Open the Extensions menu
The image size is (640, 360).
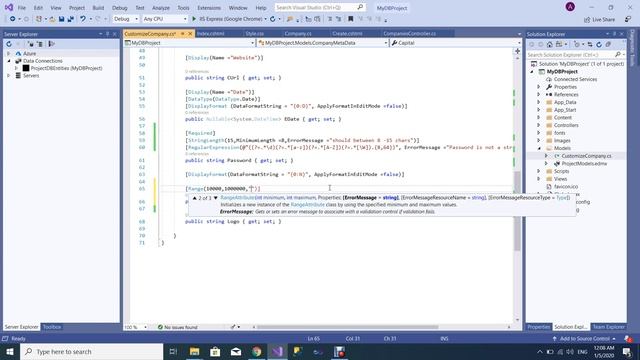tap(209, 8)
